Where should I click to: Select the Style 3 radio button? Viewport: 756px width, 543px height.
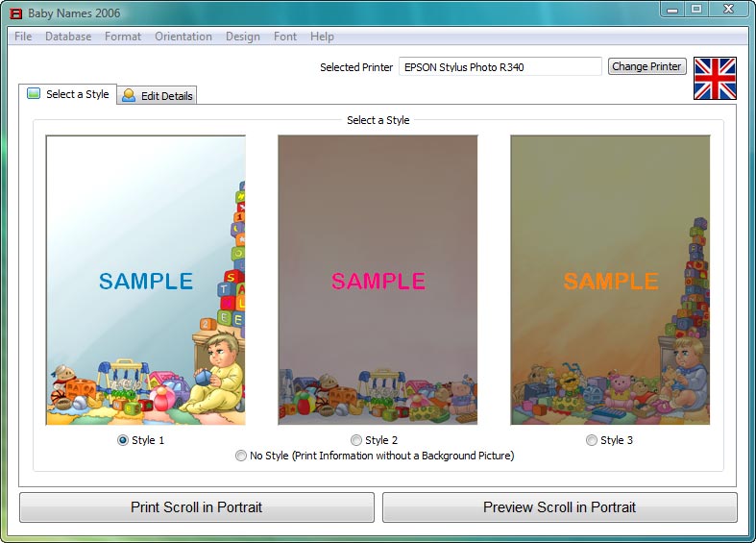tap(592, 440)
